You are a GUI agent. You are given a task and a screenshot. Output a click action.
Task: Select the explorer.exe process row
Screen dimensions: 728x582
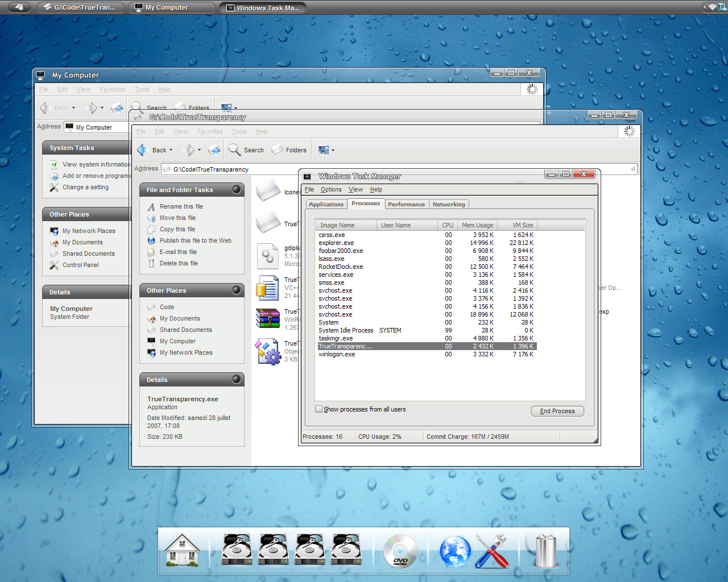336,243
